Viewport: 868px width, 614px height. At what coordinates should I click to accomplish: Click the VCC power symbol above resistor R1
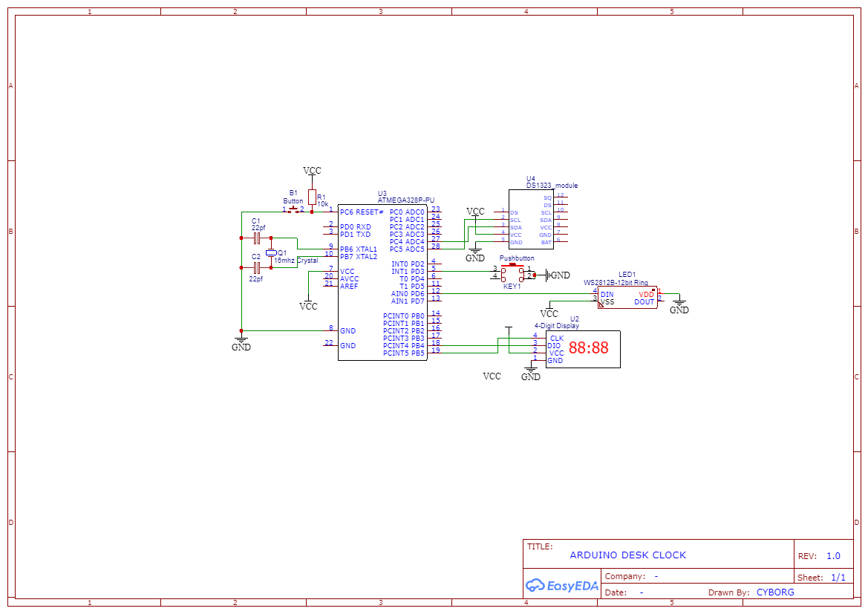tap(311, 172)
